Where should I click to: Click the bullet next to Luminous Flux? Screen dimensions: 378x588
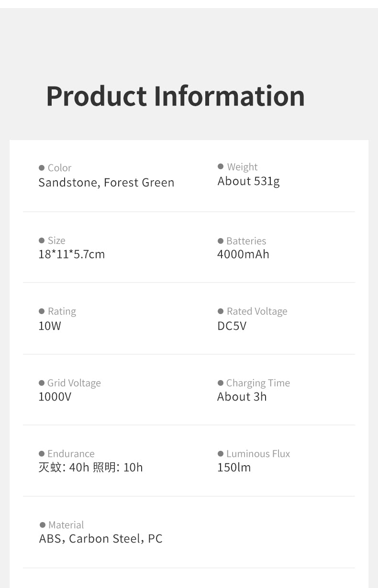[x=221, y=454]
